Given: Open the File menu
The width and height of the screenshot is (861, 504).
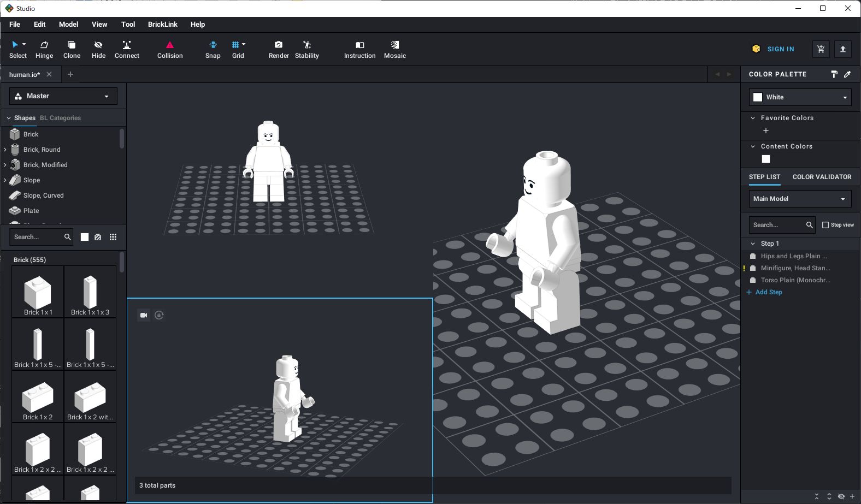Looking at the screenshot, I should click(x=15, y=24).
